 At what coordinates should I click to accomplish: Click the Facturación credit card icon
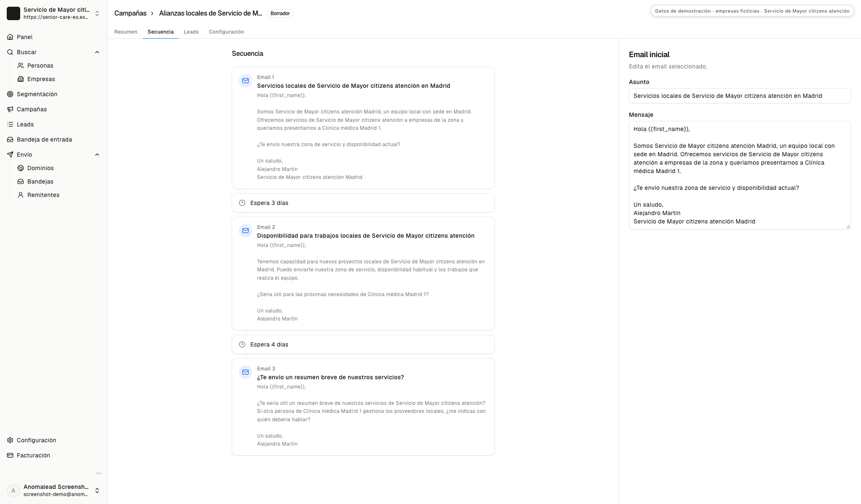(10, 455)
